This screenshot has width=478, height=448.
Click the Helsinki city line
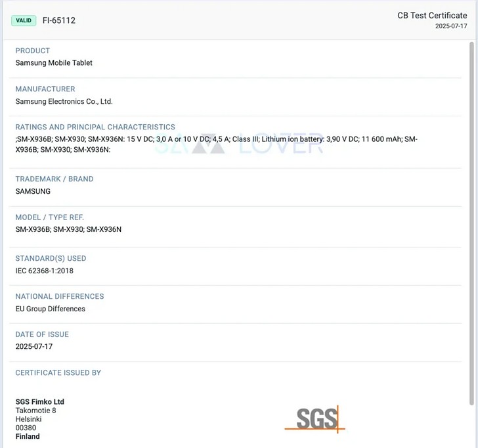28,419
